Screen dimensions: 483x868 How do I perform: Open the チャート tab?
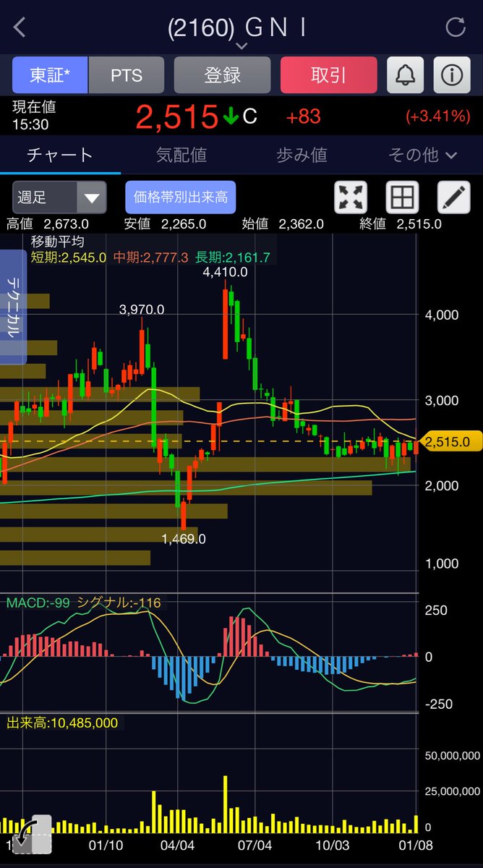60,155
